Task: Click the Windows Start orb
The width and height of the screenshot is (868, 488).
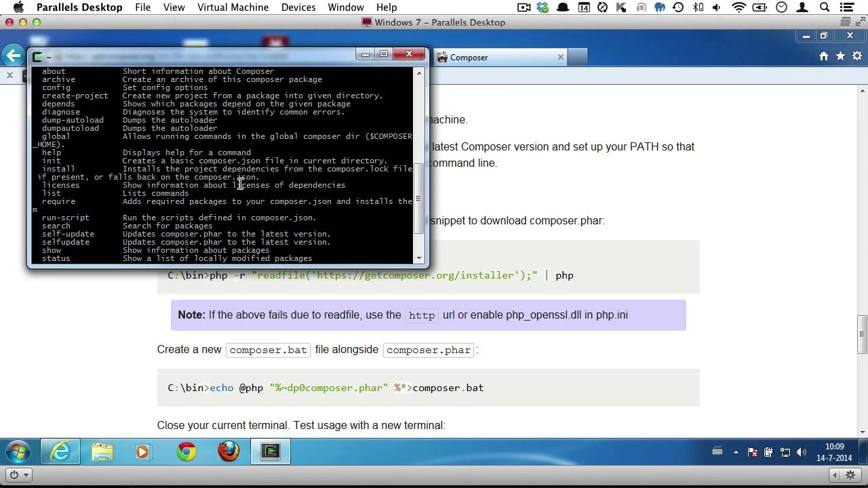Action: pos(18,452)
